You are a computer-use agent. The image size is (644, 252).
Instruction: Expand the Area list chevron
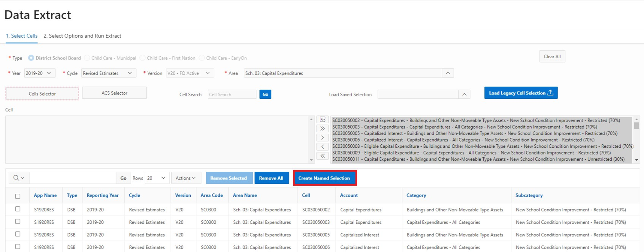(448, 73)
